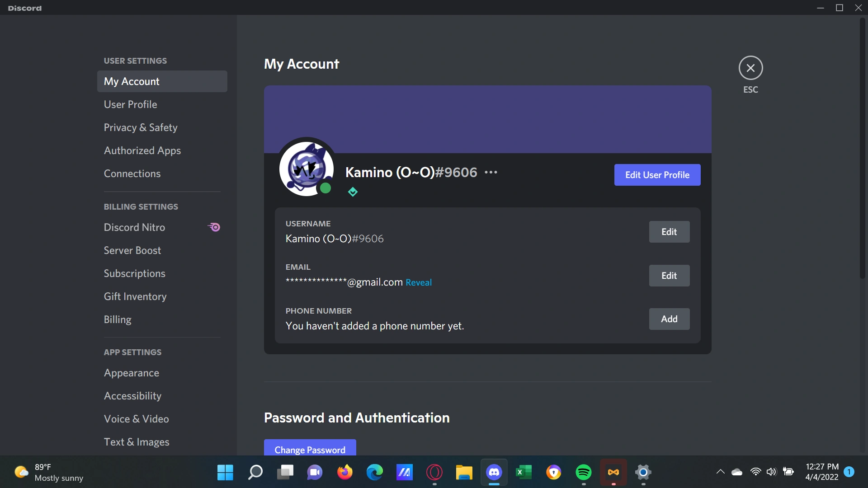Open Spotify from the taskbar
Screen dimensions: 868x488
[x=583, y=473]
